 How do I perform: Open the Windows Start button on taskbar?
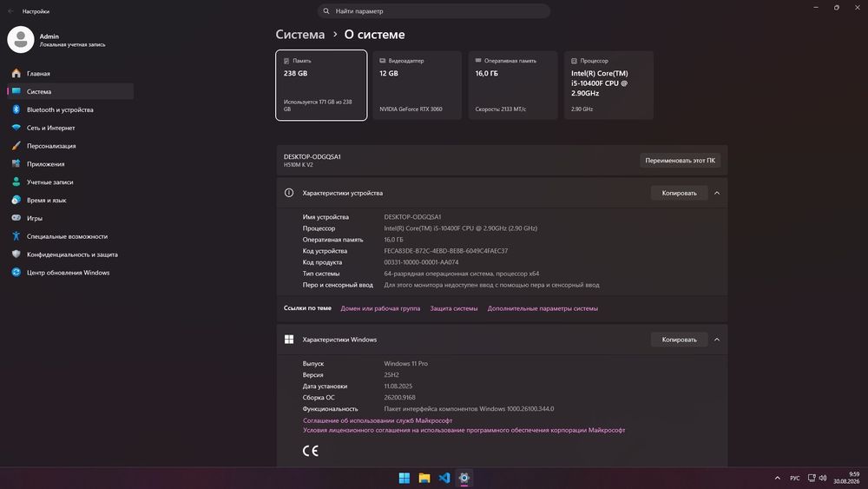pos(404,478)
